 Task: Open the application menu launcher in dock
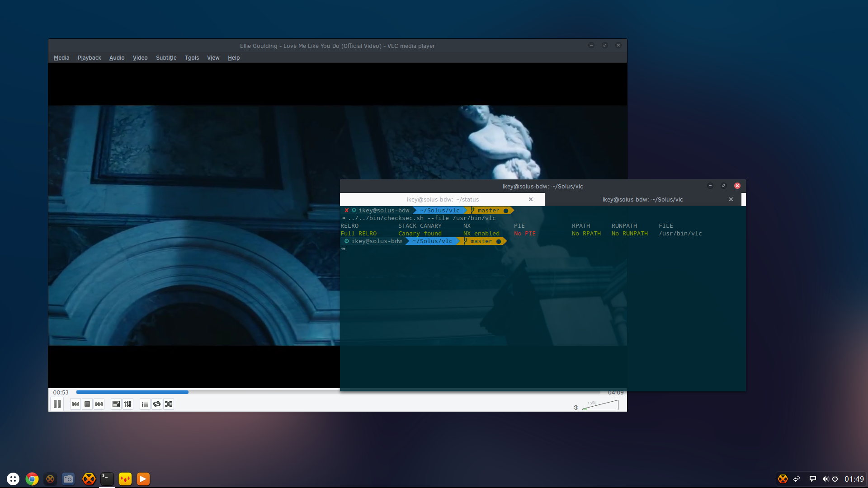pos(13,479)
